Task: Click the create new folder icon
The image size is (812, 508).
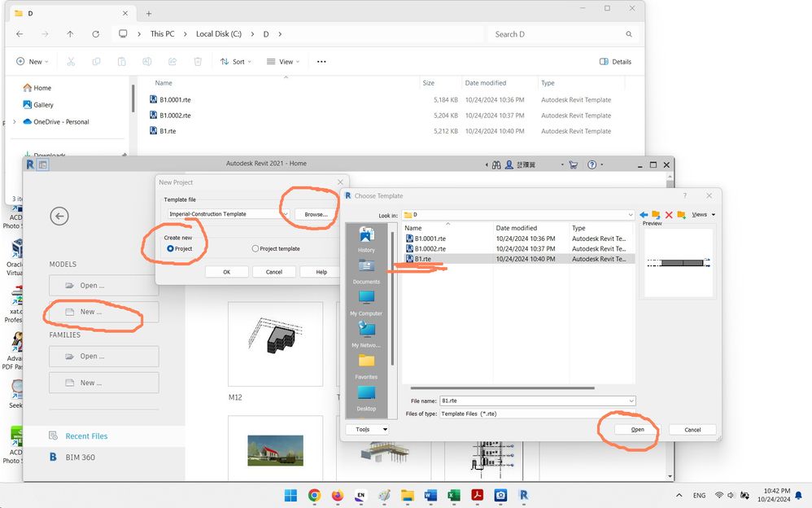Action: 681,215
